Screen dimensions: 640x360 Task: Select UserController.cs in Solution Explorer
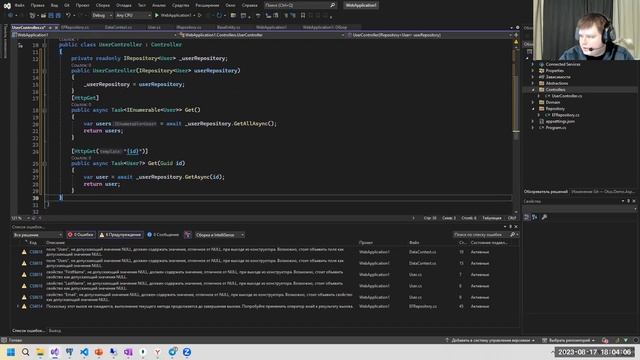567,96
